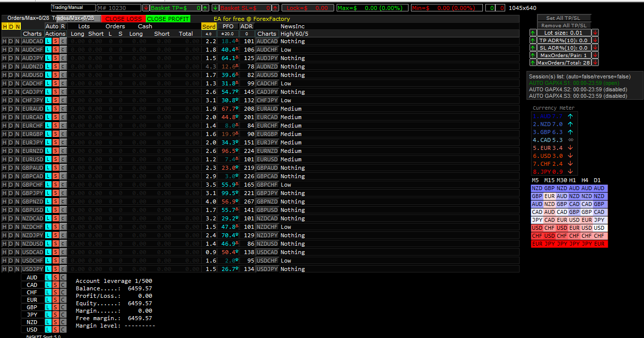The width and height of the screenshot is (644, 338).
Task: Open the GBPNZD chart button beside ADR
Action: pyautogui.click(x=267, y=202)
